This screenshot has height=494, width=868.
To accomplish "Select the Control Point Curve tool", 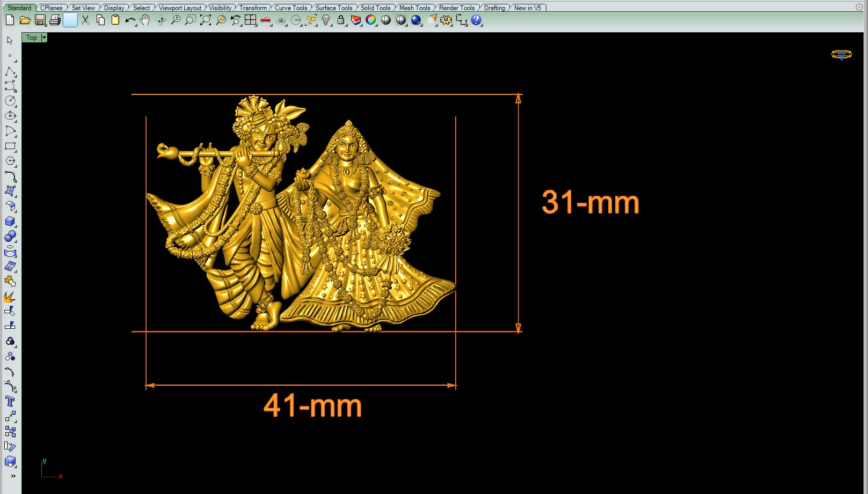I will [x=10, y=86].
